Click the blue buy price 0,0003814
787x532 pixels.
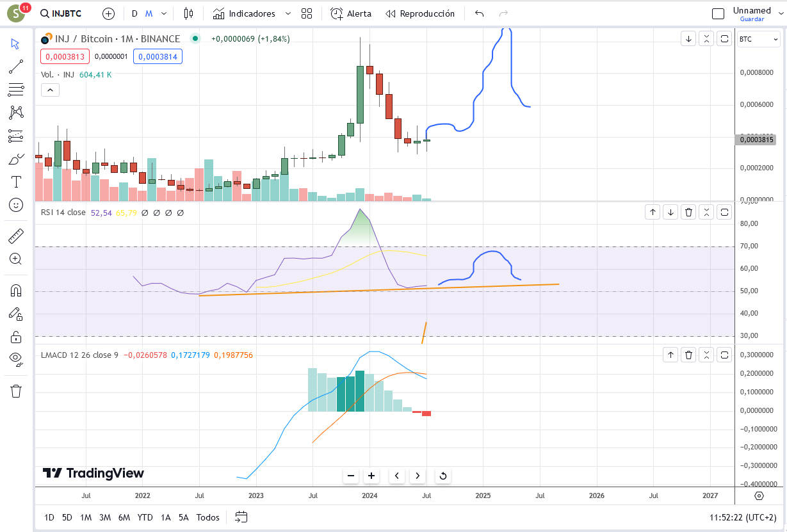click(x=158, y=56)
